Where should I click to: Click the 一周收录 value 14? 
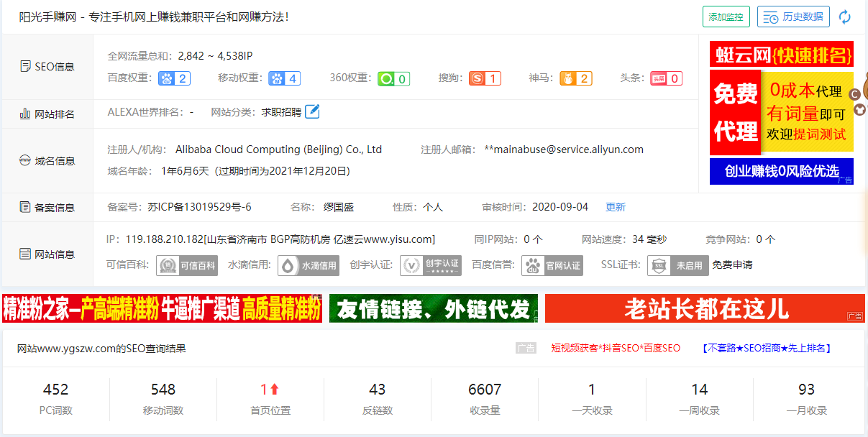click(x=700, y=390)
